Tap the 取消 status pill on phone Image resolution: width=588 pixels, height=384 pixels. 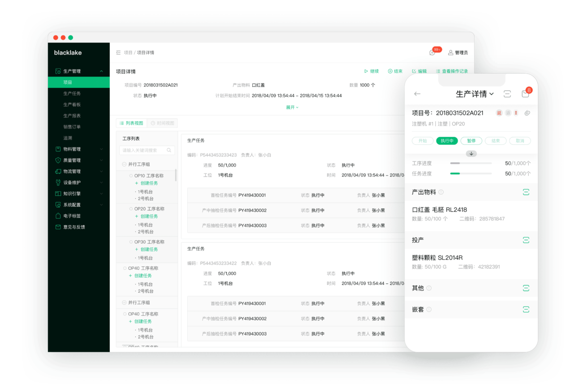pyautogui.click(x=520, y=141)
